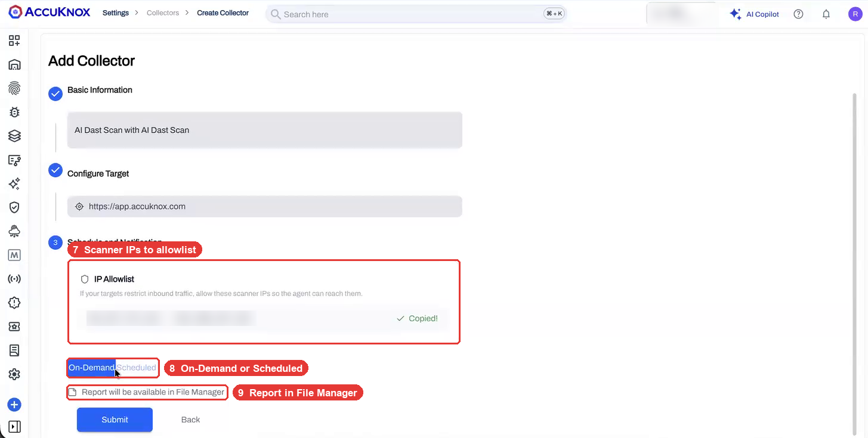
Task: Click the AI Copilot sparkle button
Action: [754, 14]
